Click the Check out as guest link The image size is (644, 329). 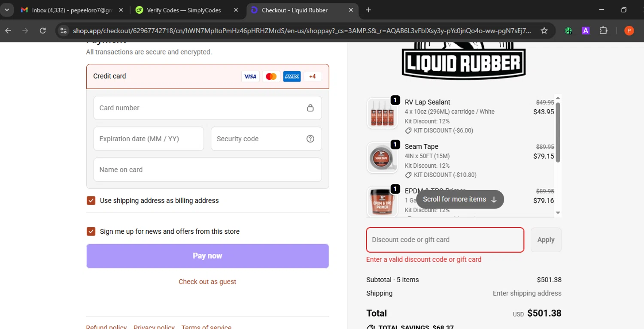coord(207,281)
